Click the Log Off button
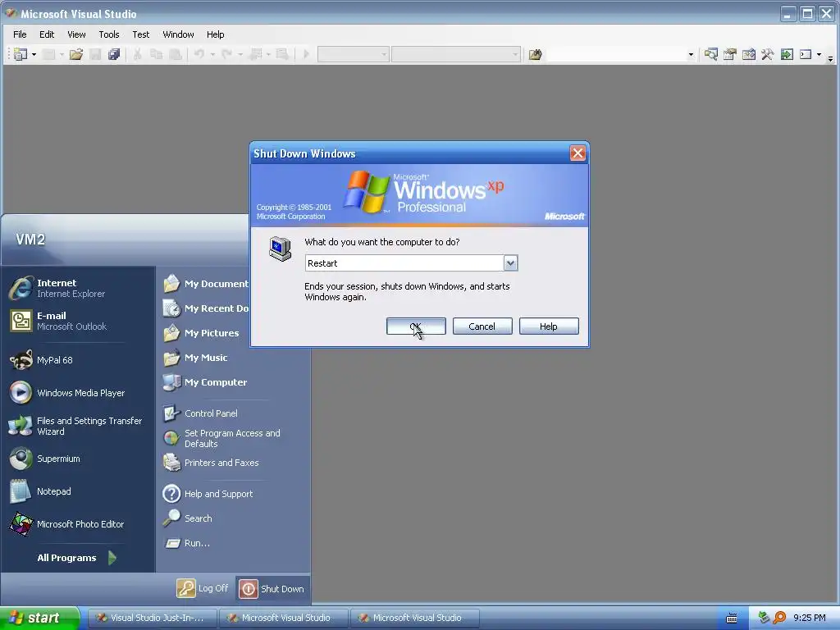The width and height of the screenshot is (840, 630). point(203,588)
